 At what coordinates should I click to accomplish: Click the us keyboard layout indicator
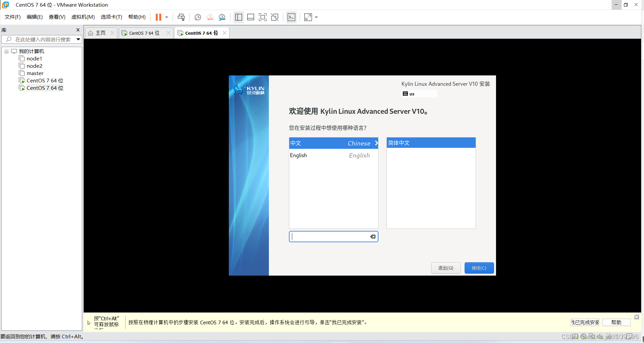(420, 94)
